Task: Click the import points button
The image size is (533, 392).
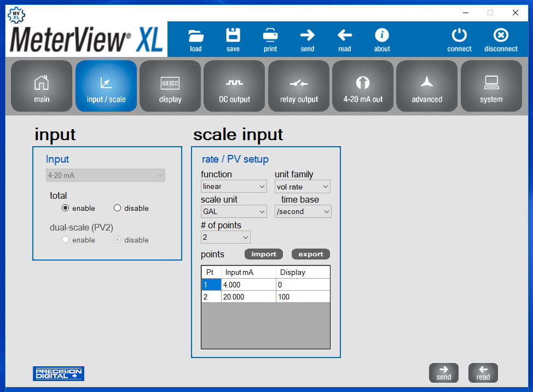Action: (x=263, y=254)
